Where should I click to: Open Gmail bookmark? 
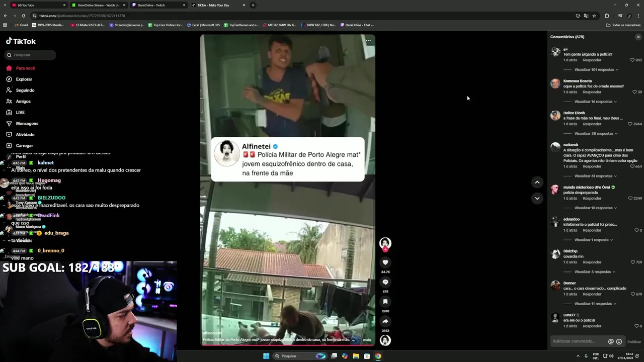[x=21, y=25]
